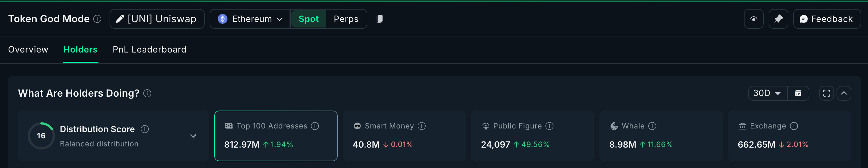The height and width of the screenshot is (168, 868).
Task: Switch to PnL Leaderboard tab
Action: pyautogui.click(x=149, y=50)
